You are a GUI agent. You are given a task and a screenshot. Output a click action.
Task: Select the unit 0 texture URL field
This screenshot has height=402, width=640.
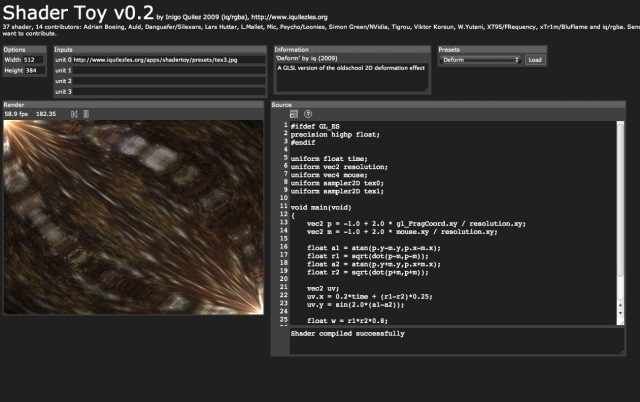coord(170,60)
